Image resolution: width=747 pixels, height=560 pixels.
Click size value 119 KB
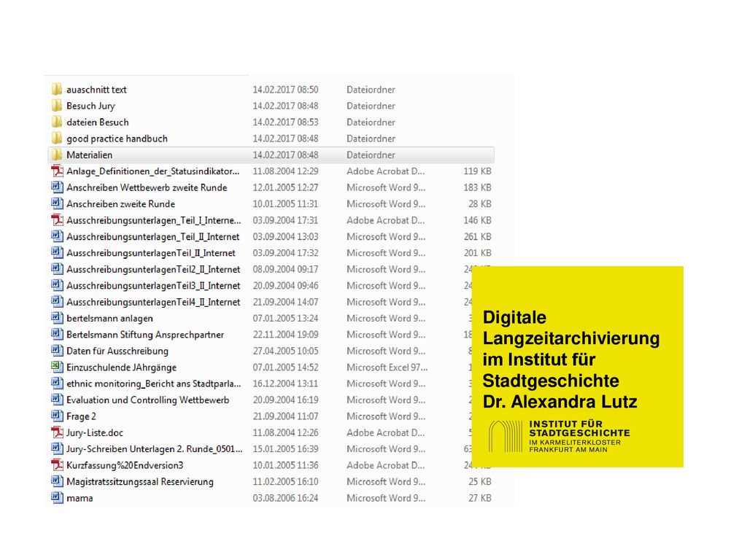[x=477, y=171]
